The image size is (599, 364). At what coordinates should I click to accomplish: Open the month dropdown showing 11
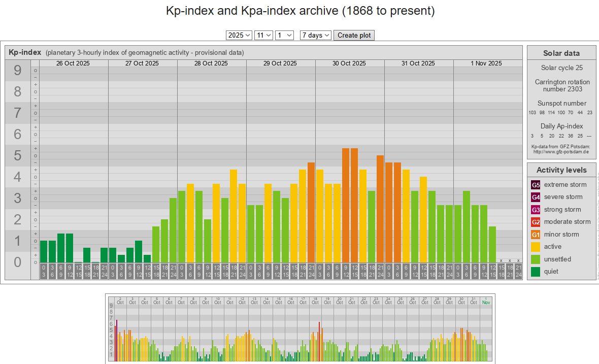tap(263, 35)
